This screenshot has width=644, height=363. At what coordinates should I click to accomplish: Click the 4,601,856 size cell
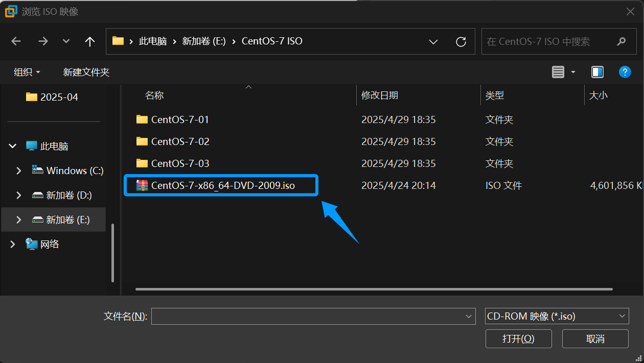pyautogui.click(x=616, y=185)
